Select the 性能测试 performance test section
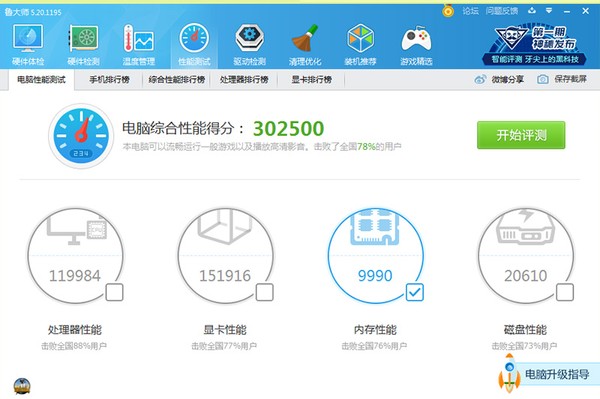Screen dimensions: 600x399 click(194, 45)
